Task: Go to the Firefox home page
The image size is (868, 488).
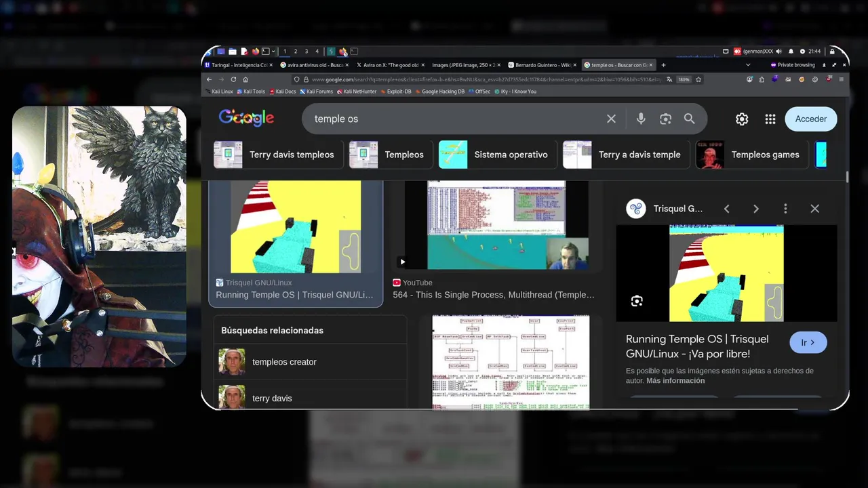Action: (x=245, y=79)
